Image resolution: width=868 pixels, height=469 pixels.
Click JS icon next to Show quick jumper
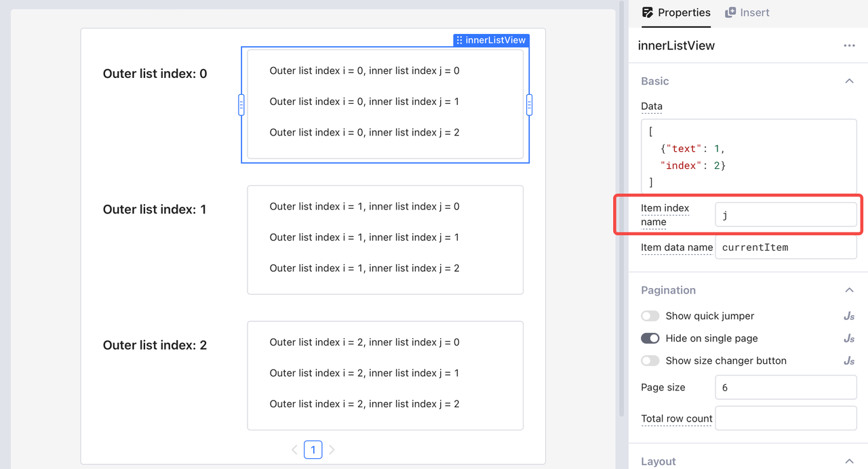[x=849, y=316]
